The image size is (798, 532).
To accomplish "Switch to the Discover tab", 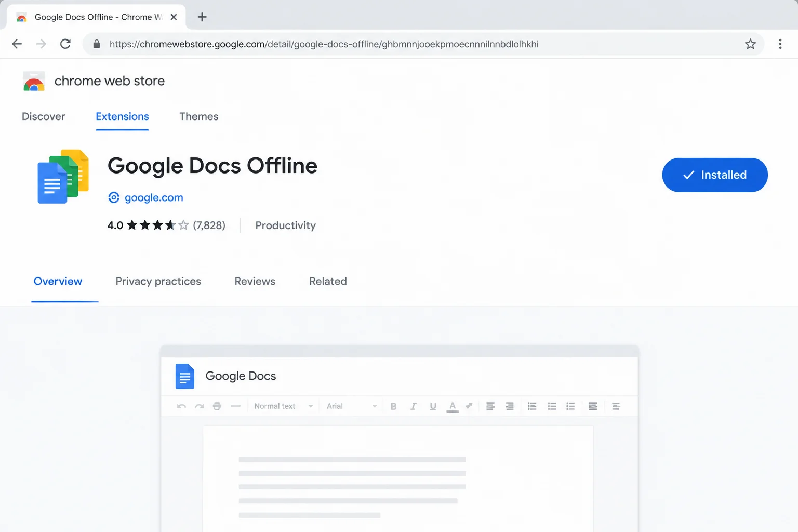I will [44, 116].
